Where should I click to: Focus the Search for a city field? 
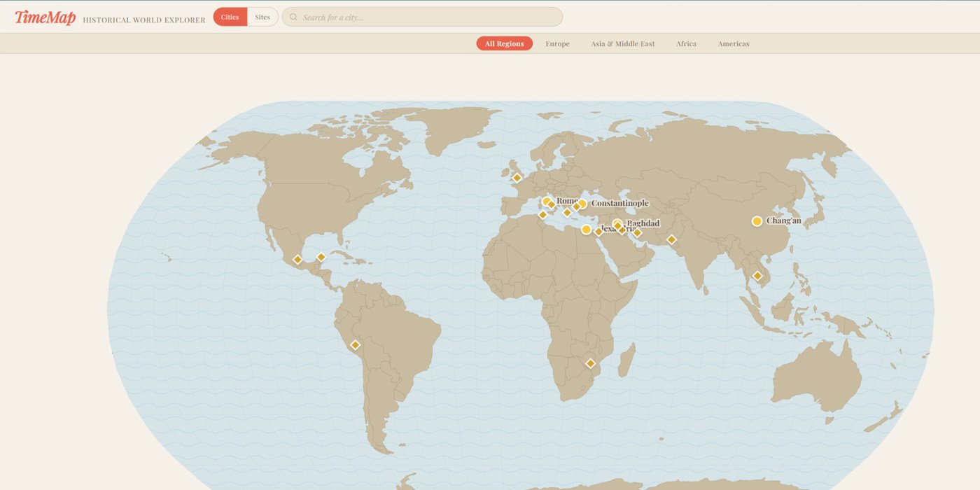422,17
